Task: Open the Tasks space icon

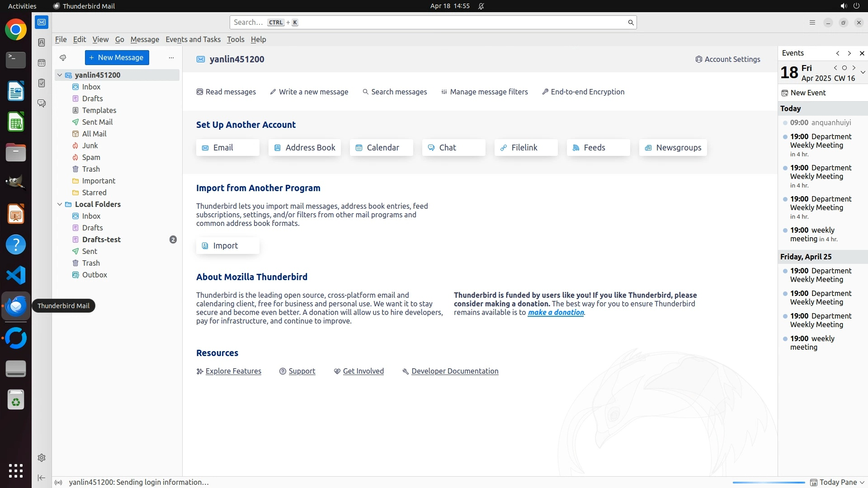Action: pyautogui.click(x=42, y=83)
